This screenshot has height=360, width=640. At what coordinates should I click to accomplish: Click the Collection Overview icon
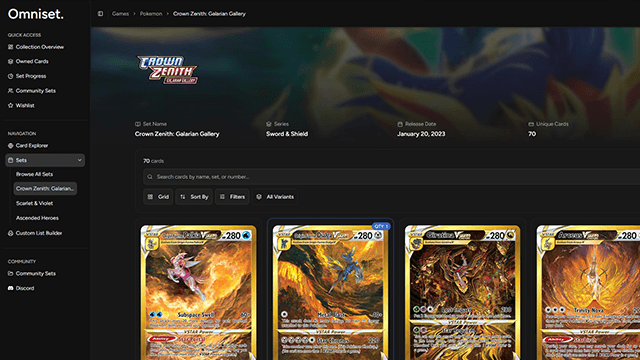coord(11,47)
